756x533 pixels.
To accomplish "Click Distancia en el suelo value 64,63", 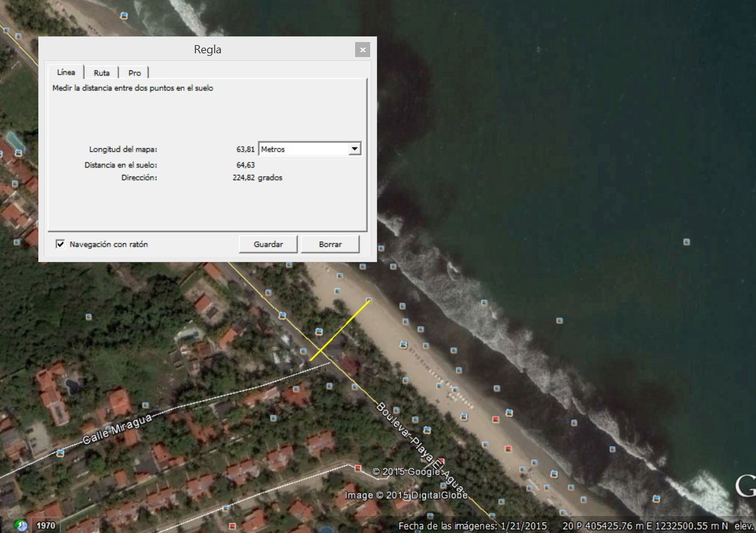I will (x=245, y=165).
